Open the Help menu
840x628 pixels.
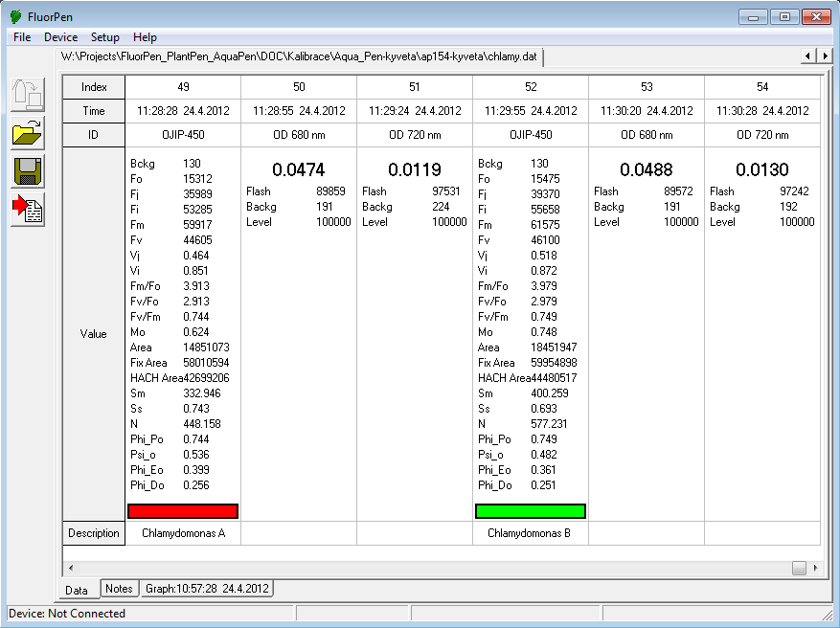pos(145,37)
